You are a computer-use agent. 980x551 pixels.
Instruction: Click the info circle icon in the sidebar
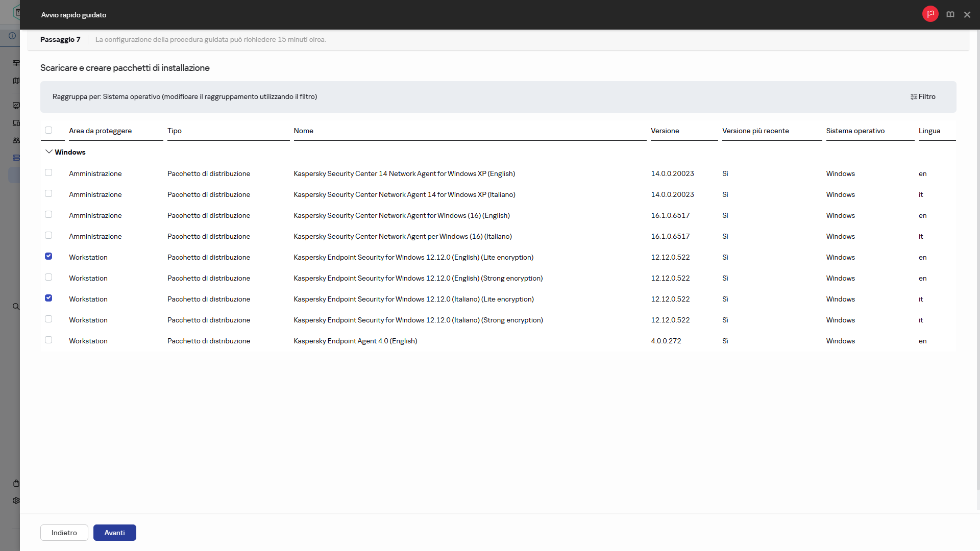click(12, 36)
